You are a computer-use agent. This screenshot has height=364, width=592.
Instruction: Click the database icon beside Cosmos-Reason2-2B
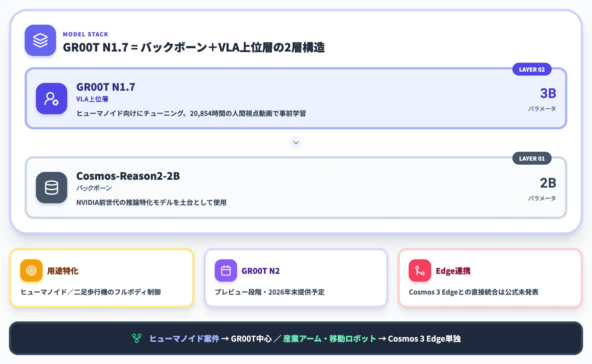pos(52,188)
